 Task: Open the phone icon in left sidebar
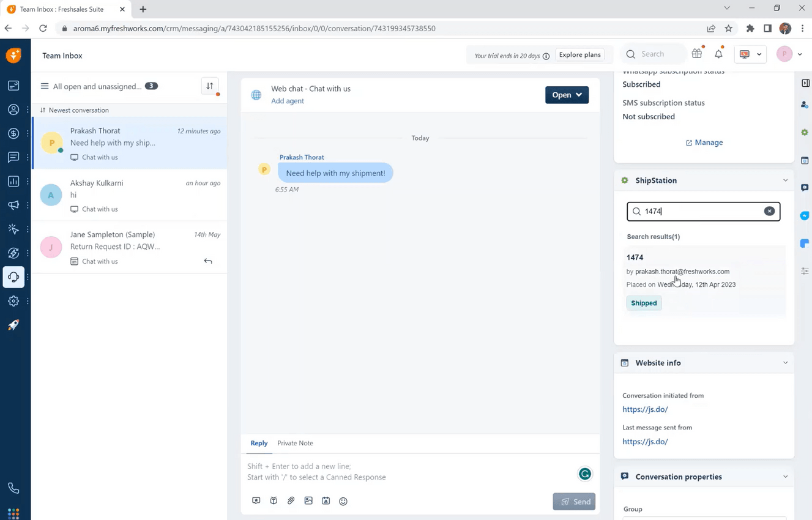(x=13, y=488)
